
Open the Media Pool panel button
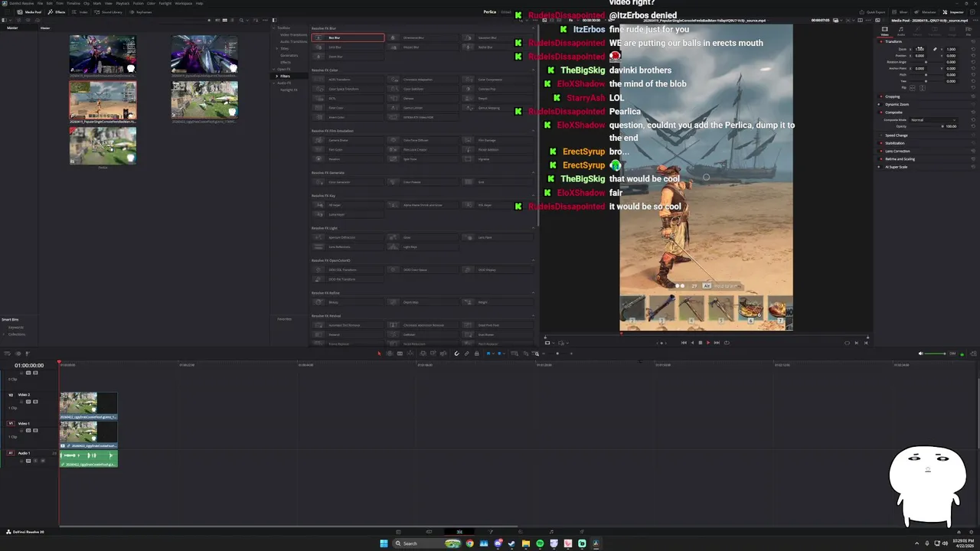pyautogui.click(x=30, y=12)
